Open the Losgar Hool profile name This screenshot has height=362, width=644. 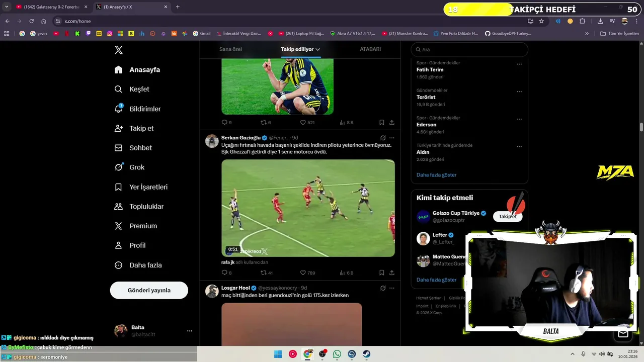pyautogui.click(x=235, y=288)
